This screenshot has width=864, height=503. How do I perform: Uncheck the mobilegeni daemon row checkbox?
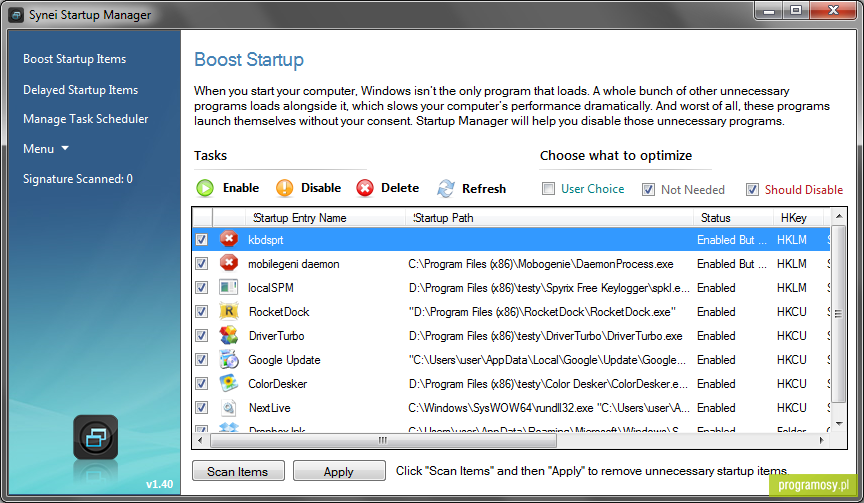point(202,263)
